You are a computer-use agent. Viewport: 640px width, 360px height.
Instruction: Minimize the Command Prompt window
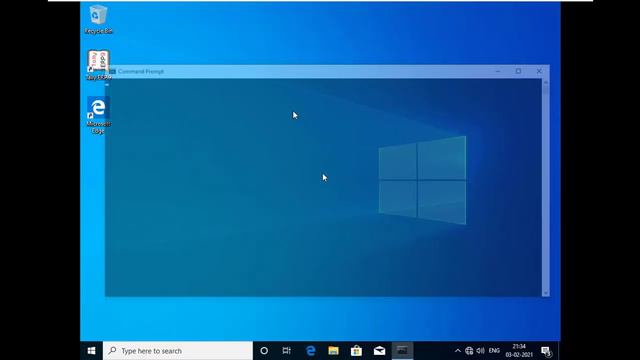click(498, 71)
